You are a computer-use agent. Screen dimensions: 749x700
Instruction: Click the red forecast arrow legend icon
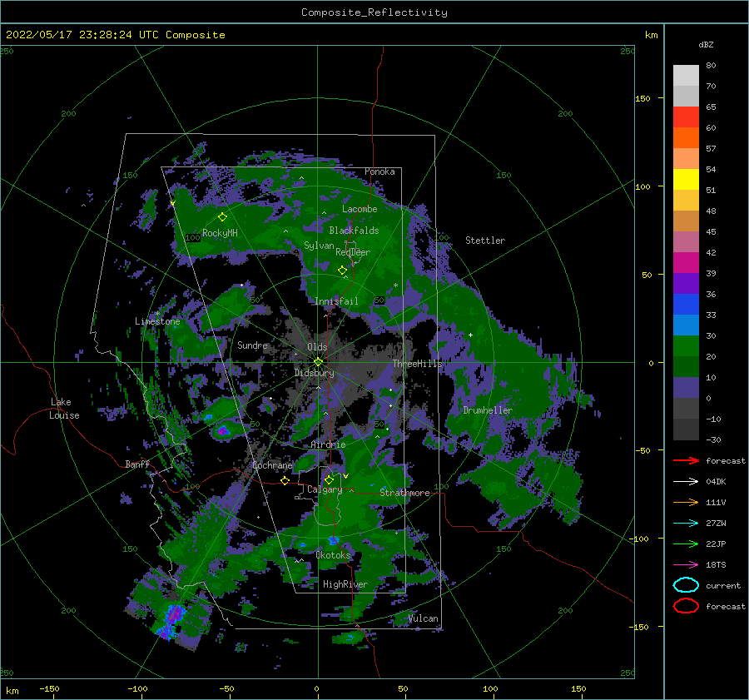click(686, 460)
